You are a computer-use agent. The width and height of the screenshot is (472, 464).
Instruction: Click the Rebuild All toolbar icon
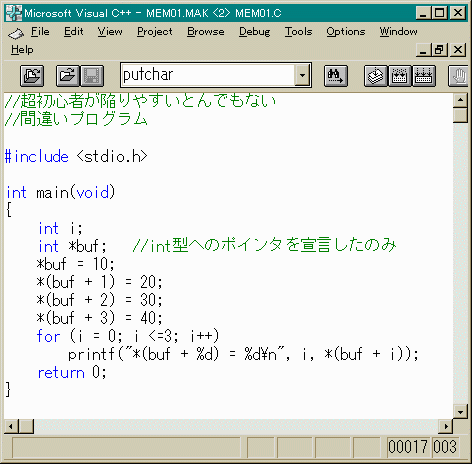[x=424, y=76]
